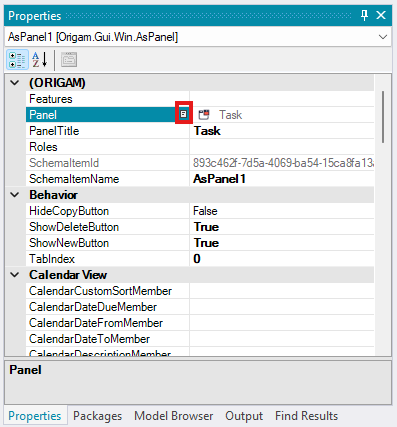Sort properties alphabetically

(40, 60)
